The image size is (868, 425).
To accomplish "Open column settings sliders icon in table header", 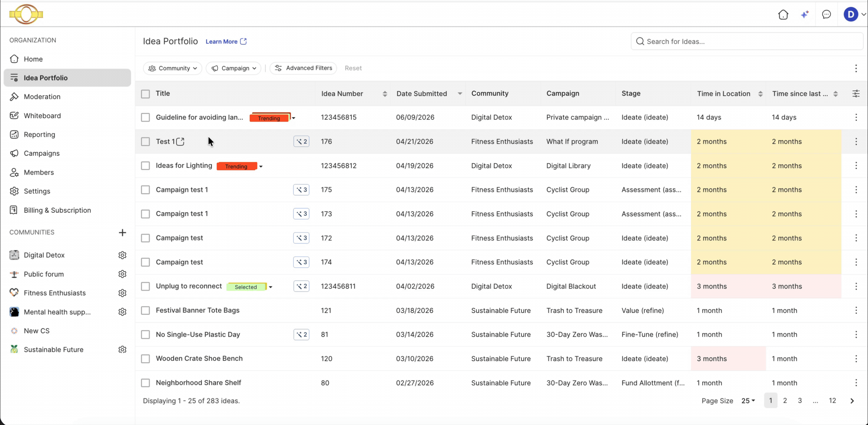I will pyautogui.click(x=856, y=93).
